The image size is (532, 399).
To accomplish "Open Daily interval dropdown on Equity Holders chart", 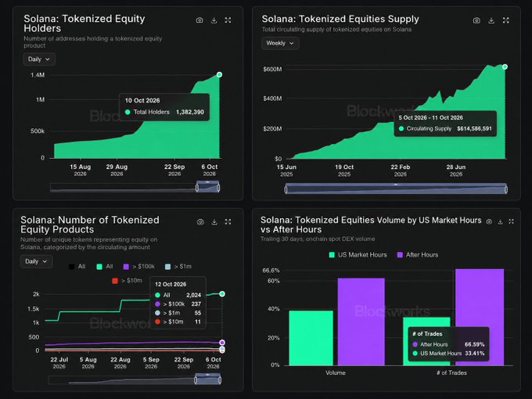I will 39,59.
